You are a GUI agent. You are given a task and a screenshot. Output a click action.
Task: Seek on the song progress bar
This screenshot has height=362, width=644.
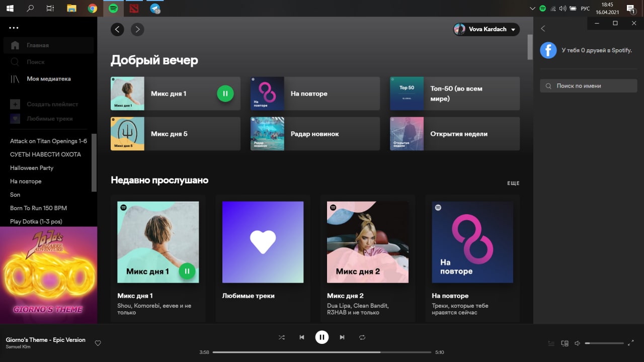[x=322, y=352]
